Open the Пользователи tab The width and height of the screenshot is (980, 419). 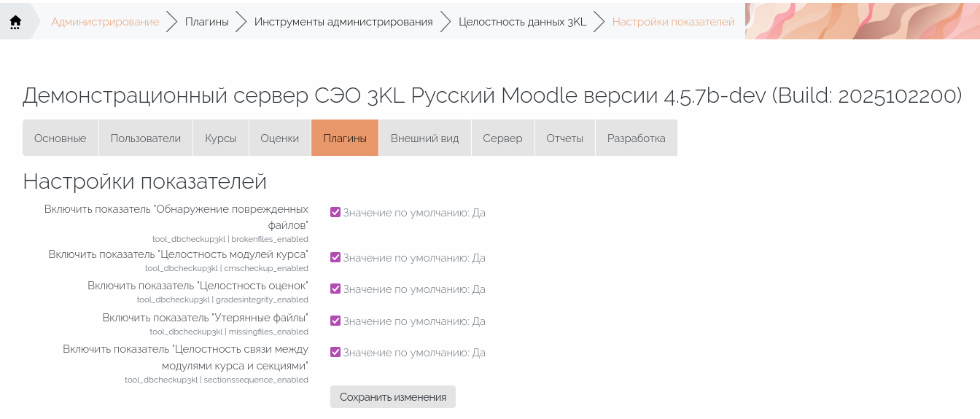point(146,138)
